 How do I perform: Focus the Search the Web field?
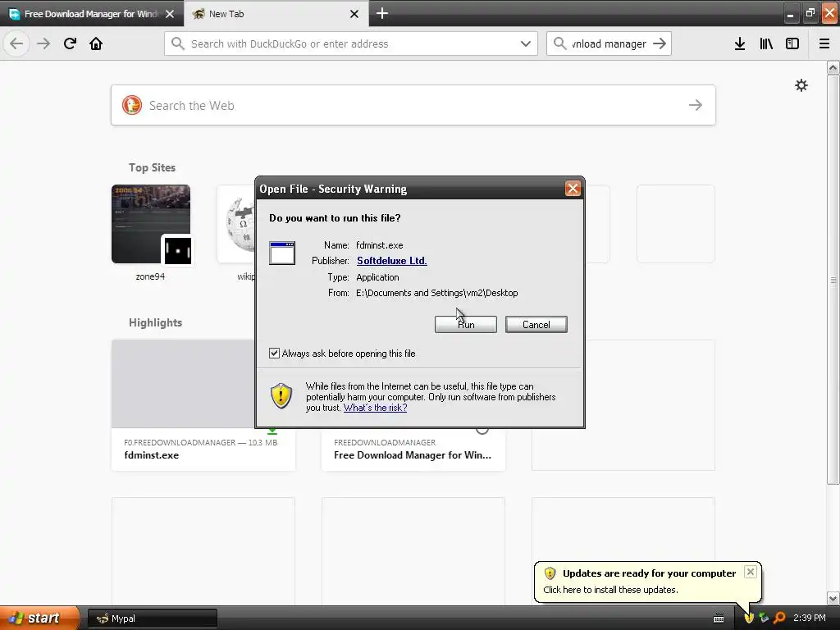pyautogui.click(x=413, y=105)
